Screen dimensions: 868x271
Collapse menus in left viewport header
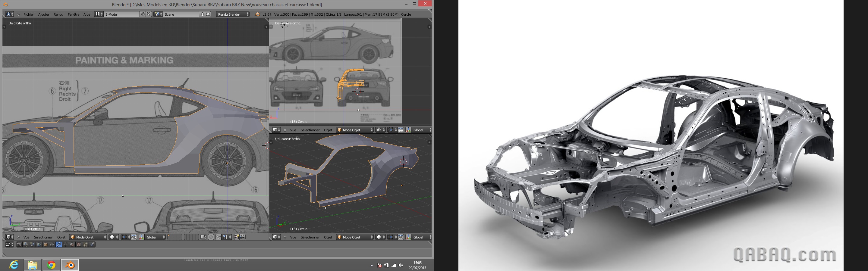pos(18,237)
